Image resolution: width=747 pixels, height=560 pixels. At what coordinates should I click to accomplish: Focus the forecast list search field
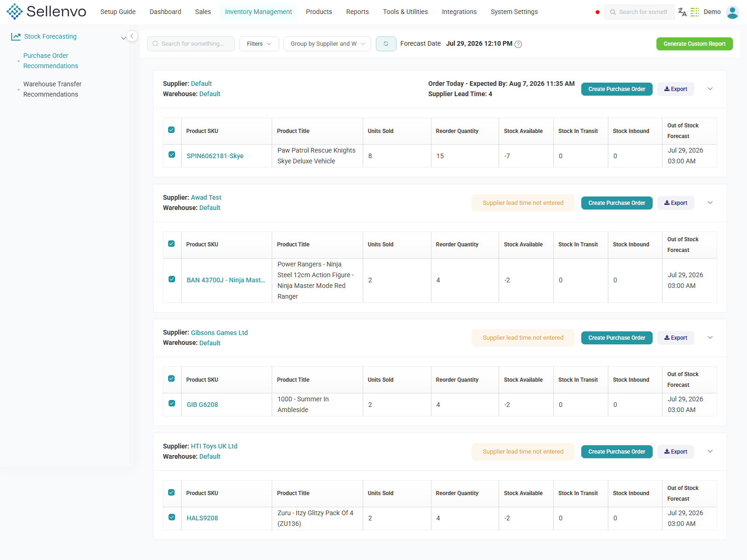[191, 44]
